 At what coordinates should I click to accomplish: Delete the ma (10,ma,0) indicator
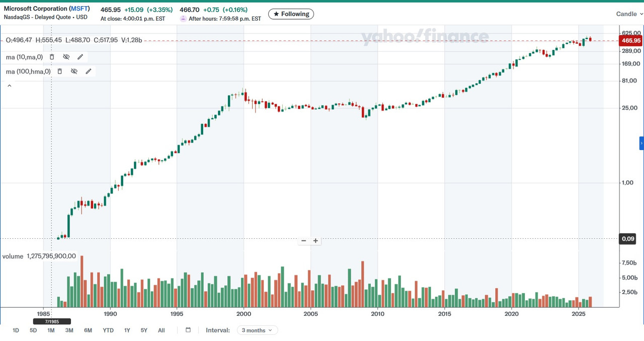click(x=52, y=57)
